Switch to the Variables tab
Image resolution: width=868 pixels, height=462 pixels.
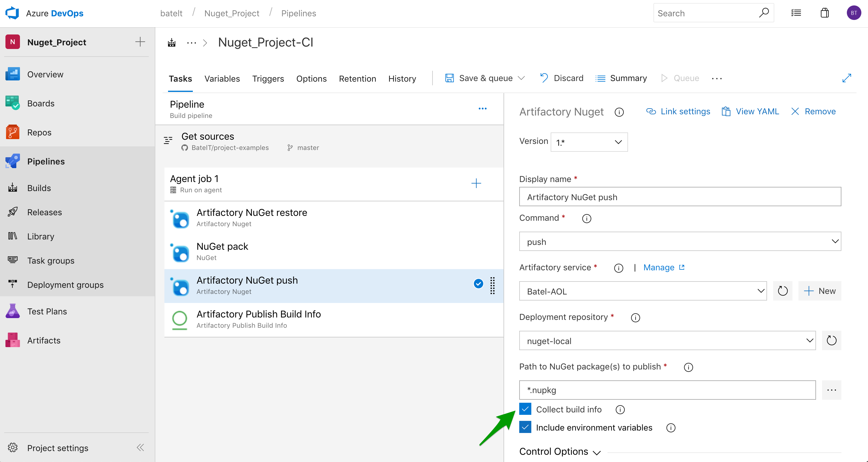coord(222,79)
